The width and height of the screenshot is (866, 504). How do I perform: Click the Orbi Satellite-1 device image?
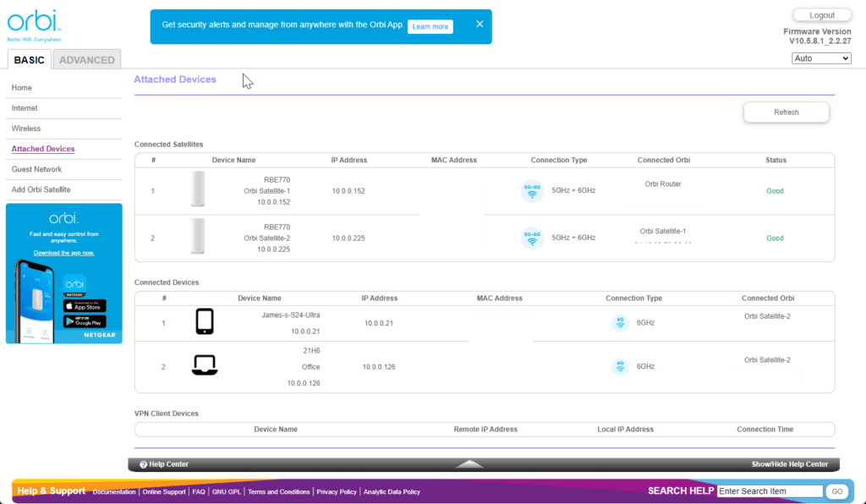[x=198, y=190]
